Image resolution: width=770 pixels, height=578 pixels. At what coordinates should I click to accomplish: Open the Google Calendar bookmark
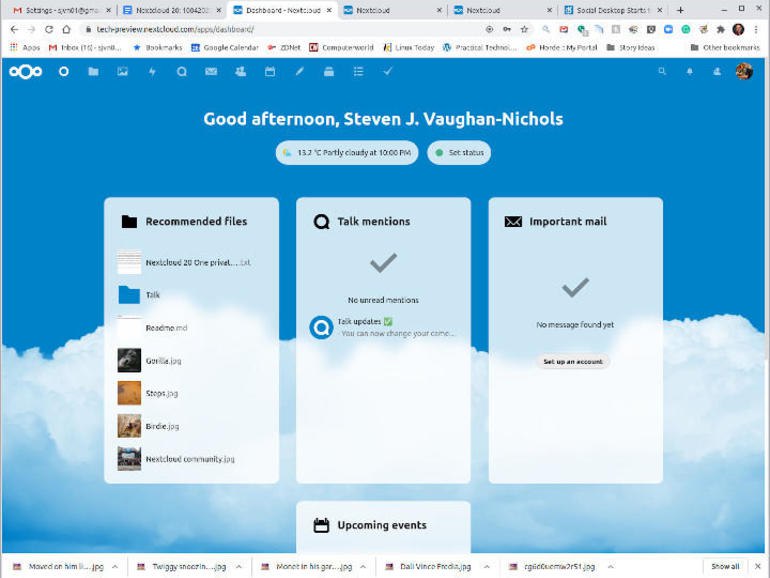[x=225, y=48]
